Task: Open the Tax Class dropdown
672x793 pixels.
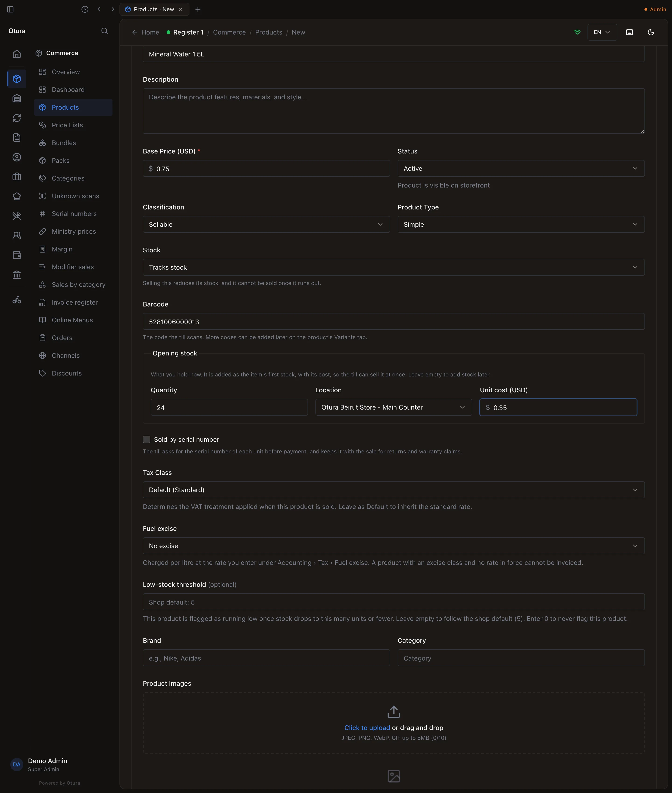Action: coord(394,490)
